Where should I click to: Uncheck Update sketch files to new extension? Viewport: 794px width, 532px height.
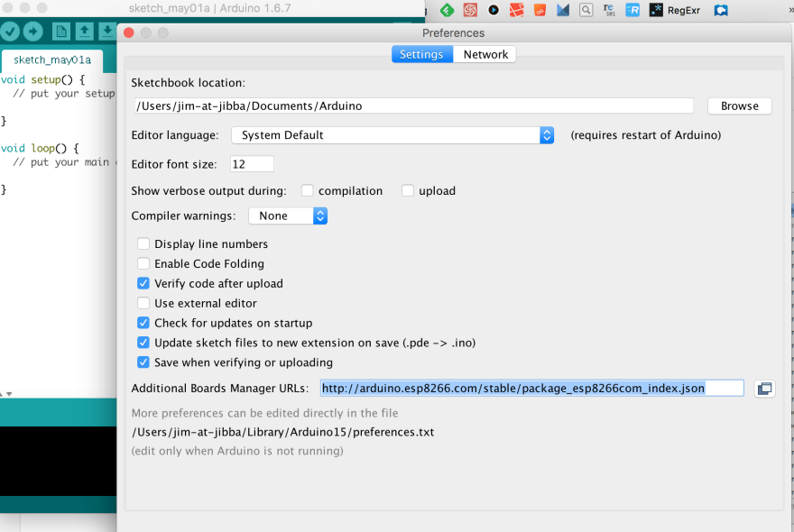[x=143, y=343]
